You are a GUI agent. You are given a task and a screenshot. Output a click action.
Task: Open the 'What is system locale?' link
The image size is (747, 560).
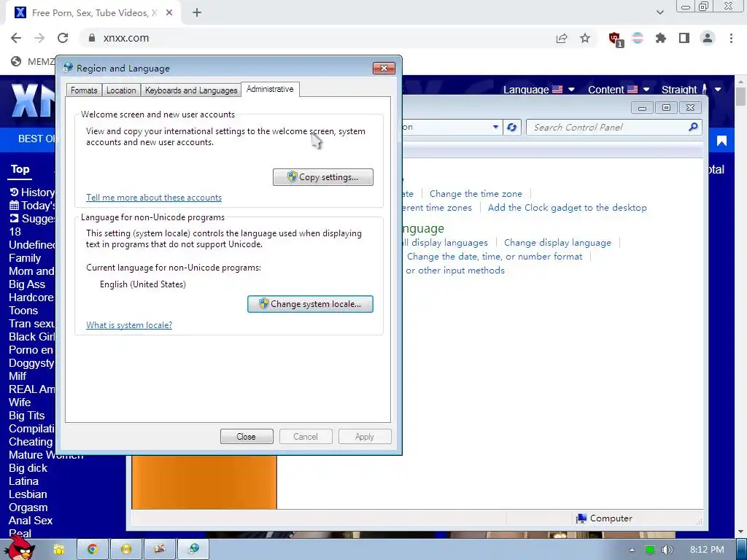(x=129, y=325)
